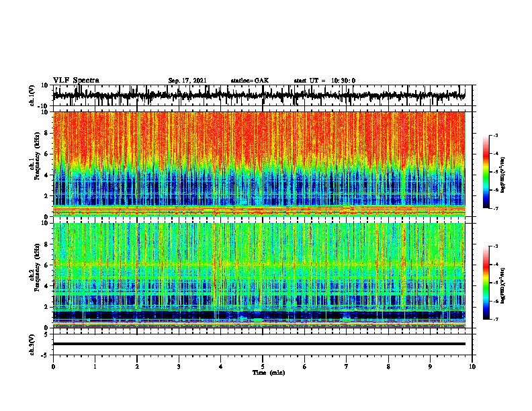The width and height of the screenshot is (532, 411).
Task: Click the upper colorbar gradient for ch.1
Action: pos(486,172)
